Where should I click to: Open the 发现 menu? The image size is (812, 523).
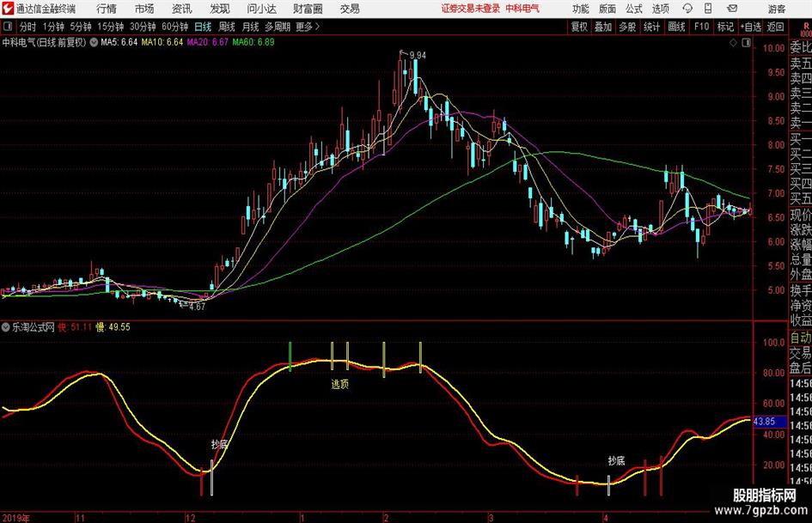220,9
